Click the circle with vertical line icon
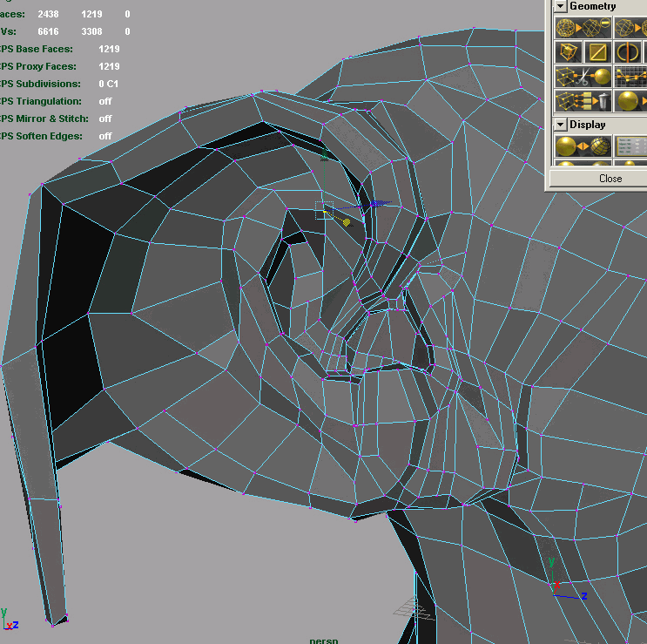 628,52
